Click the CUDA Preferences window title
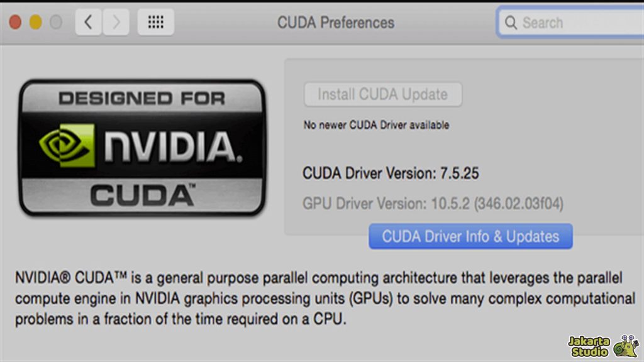 pyautogui.click(x=336, y=23)
